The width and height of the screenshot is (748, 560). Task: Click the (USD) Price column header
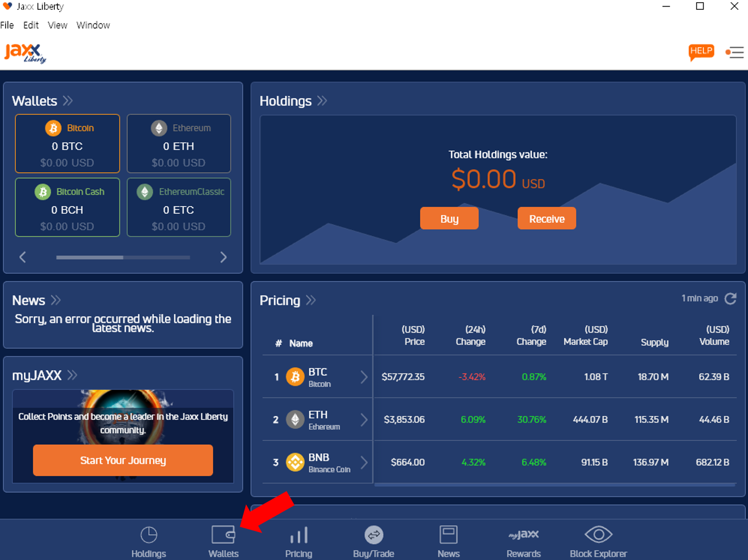[413, 336]
